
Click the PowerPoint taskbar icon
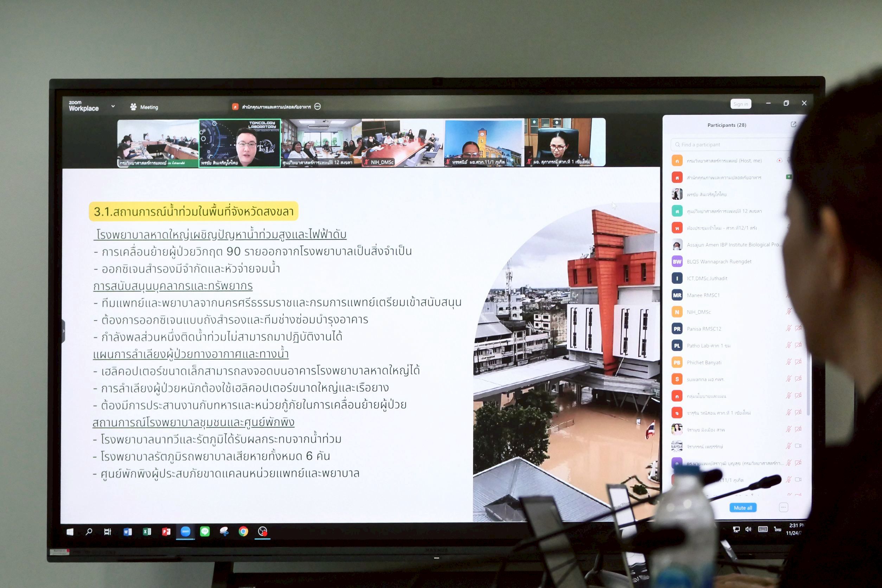(166, 531)
